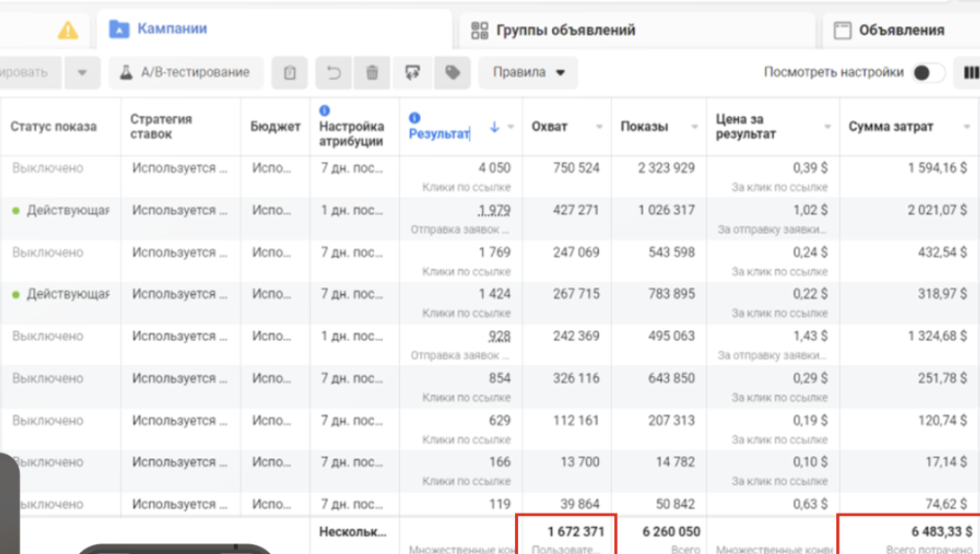Image resolution: width=980 pixels, height=554 pixels.
Task: Click info icon above Настройка атрибуции
Action: [325, 111]
